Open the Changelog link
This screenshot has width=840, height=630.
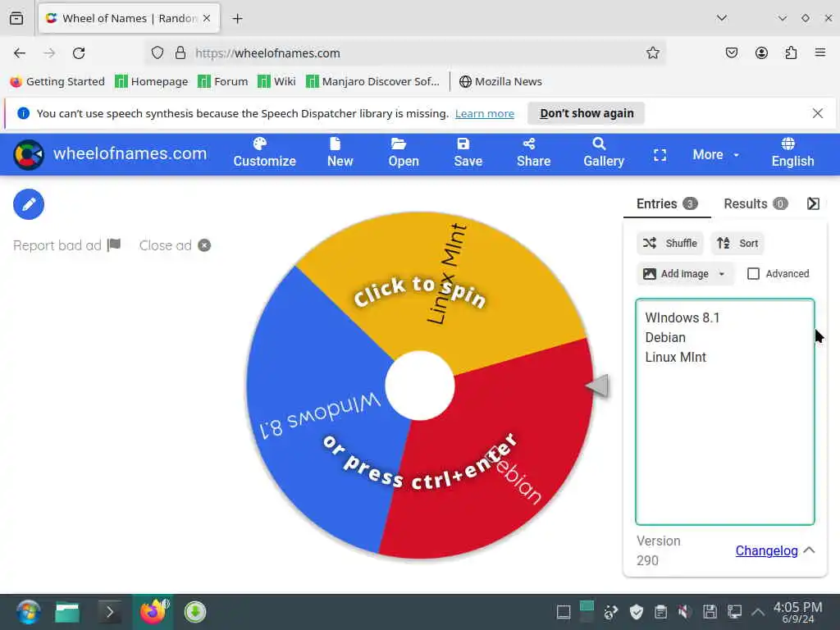click(766, 550)
